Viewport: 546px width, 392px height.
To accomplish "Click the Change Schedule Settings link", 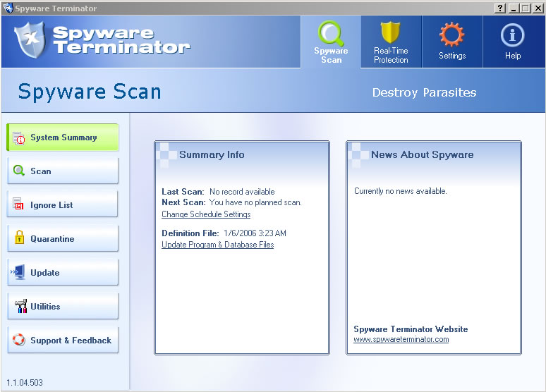I will coord(206,214).
